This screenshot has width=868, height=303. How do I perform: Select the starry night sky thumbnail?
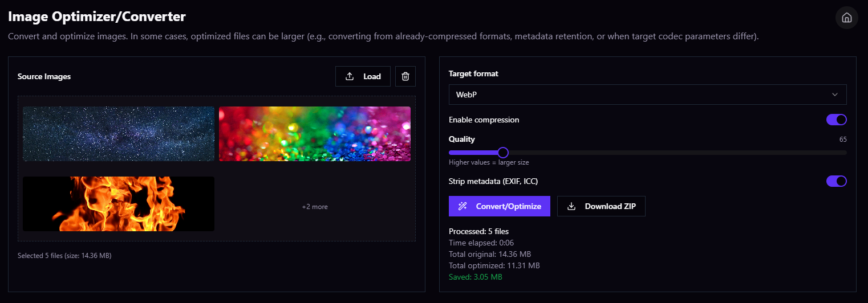(x=119, y=134)
